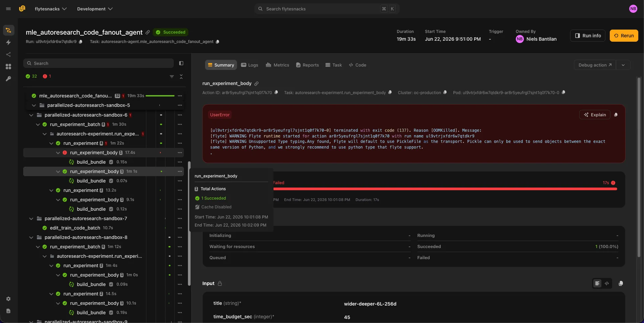Click the tree Search input
644x323 pixels.
pos(98,63)
